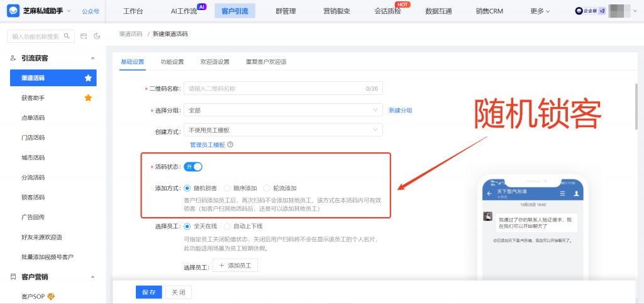Open the 营销裂变 top menu
644x304 pixels.
(337, 11)
